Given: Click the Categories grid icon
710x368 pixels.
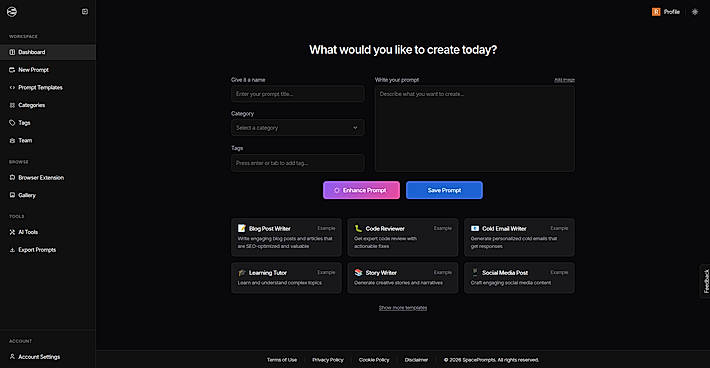Looking at the screenshot, I should 12,105.
